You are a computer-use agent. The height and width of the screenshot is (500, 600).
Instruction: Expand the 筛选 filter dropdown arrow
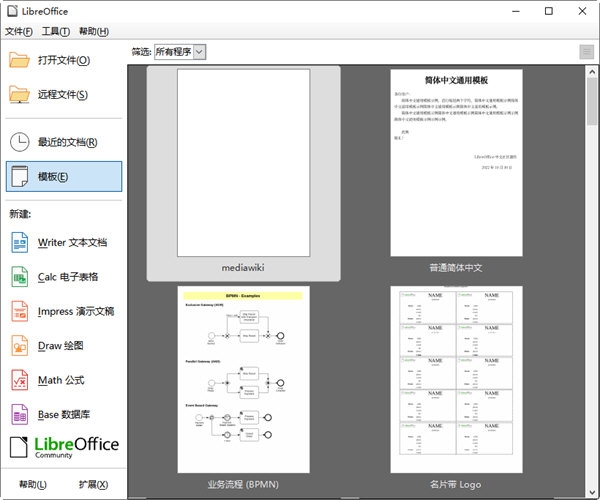[x=199, y=52]
